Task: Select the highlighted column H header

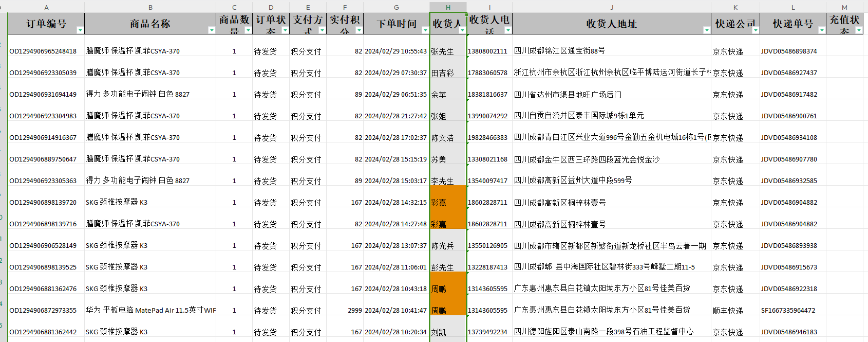Action: 448,7
